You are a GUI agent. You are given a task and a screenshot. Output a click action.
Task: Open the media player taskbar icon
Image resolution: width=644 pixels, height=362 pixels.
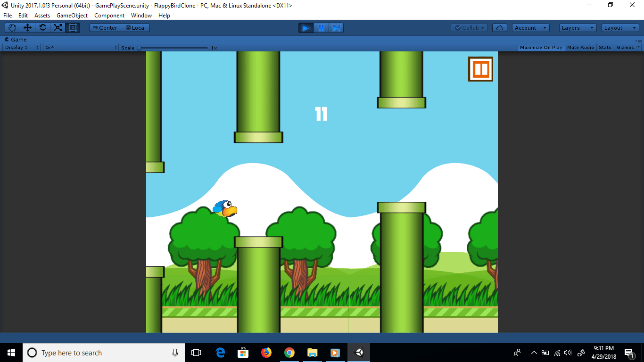click(335, 353)
